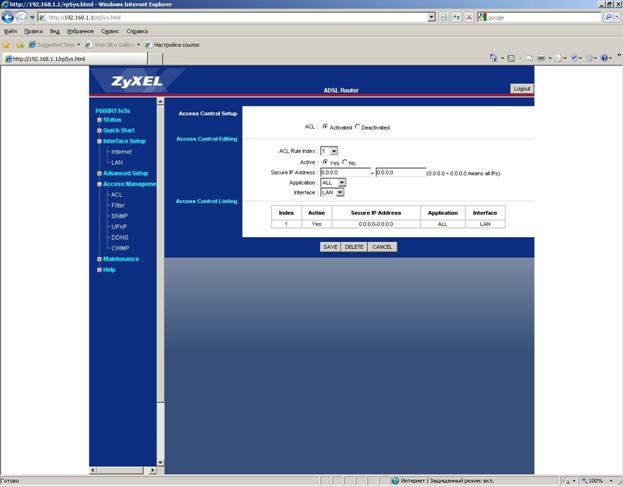
Task: Expand the Status tree node
Action: coord(99,120)
